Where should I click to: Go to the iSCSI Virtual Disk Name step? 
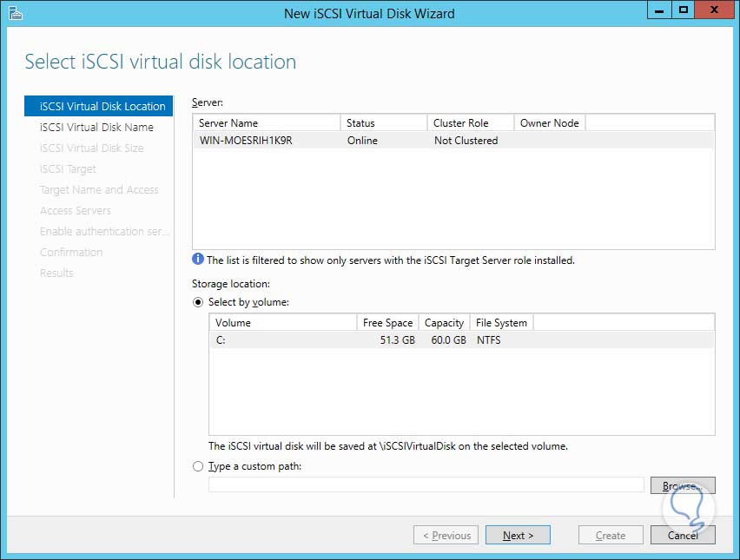(x=96, y=127)
